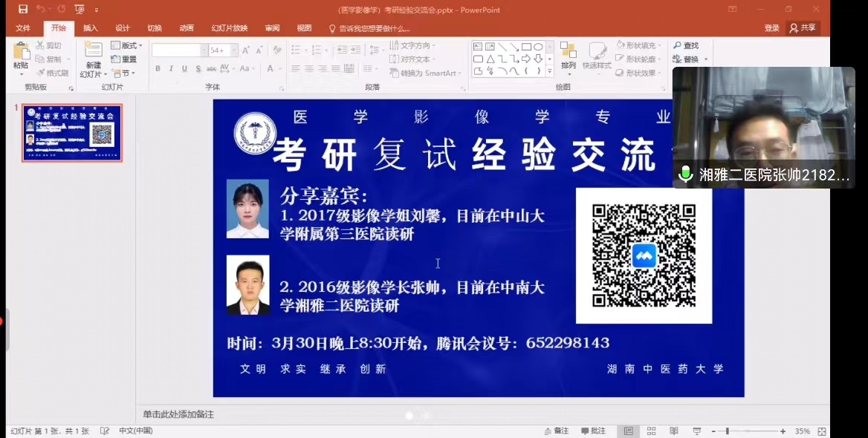The image size is (868, 438).
Task: Open the font size dropdown showing 54+
Action: click(x=234, y=50)
